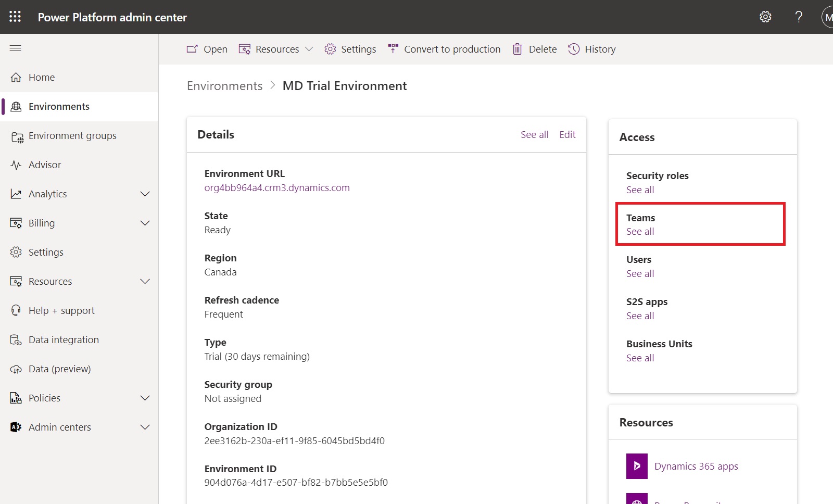833x504 pixels.
Task: Open the Help question mark icon
Action: pyautogui.click(x=798, y=16)
